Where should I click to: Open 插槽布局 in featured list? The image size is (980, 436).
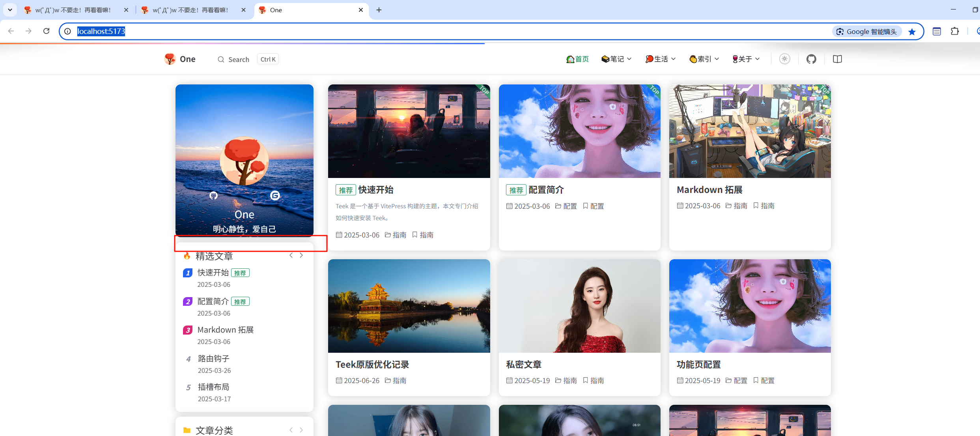(213, 387)
